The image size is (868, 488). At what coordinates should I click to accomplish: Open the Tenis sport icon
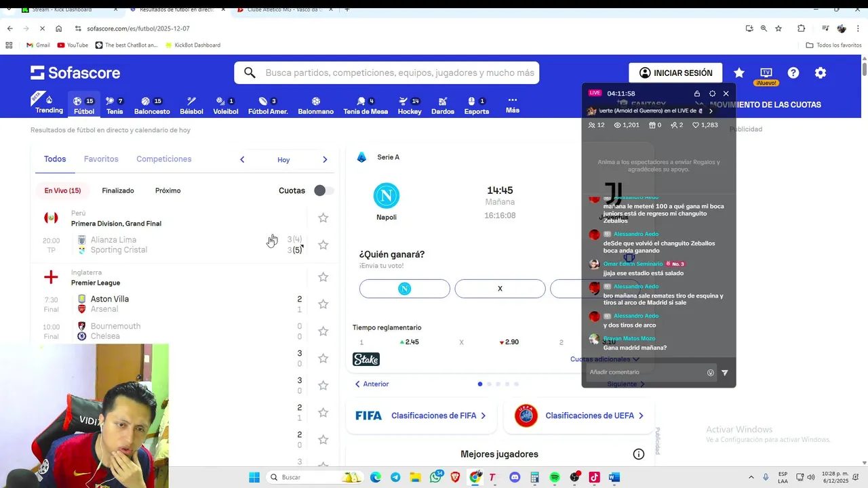pos(115,105)
